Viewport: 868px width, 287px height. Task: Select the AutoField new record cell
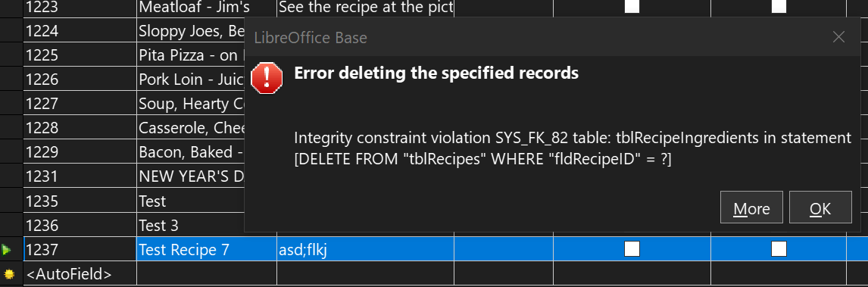(x=80, y=273)
